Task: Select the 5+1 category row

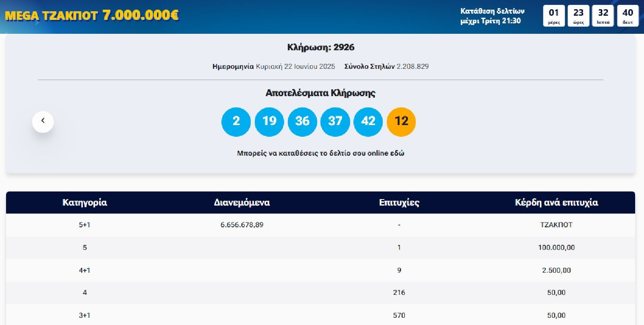Action: pos(85,225)
